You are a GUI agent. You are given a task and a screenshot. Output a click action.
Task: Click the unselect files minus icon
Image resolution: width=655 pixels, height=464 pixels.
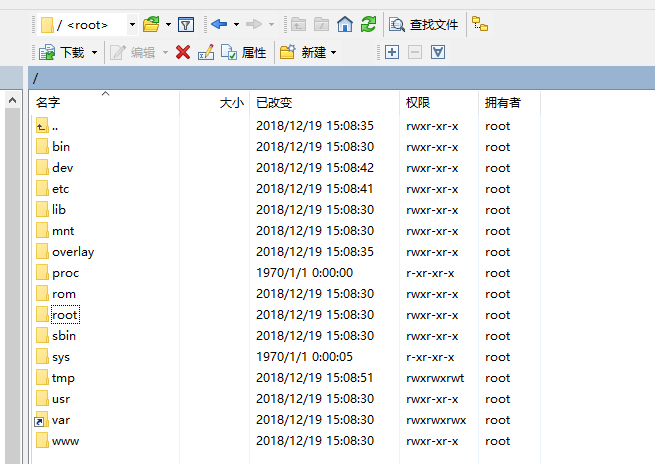415,52
